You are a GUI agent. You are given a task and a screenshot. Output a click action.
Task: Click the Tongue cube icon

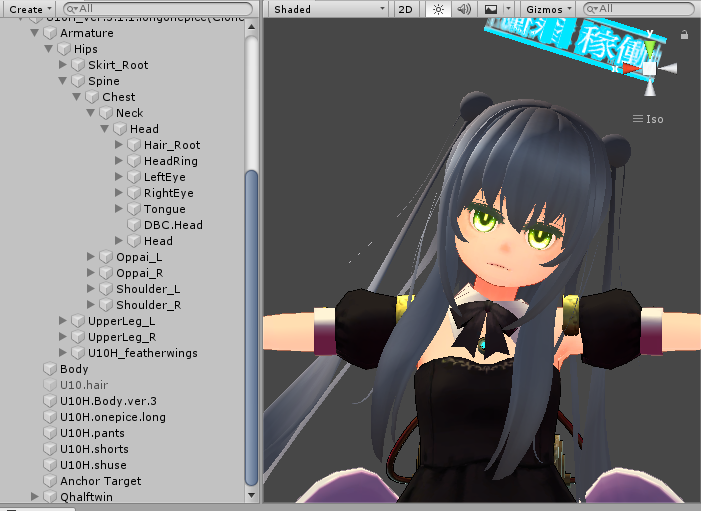tap(134, 209)
